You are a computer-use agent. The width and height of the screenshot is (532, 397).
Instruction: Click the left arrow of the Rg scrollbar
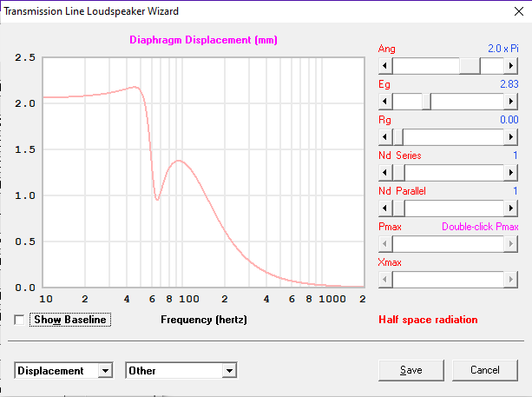point(385,137)
